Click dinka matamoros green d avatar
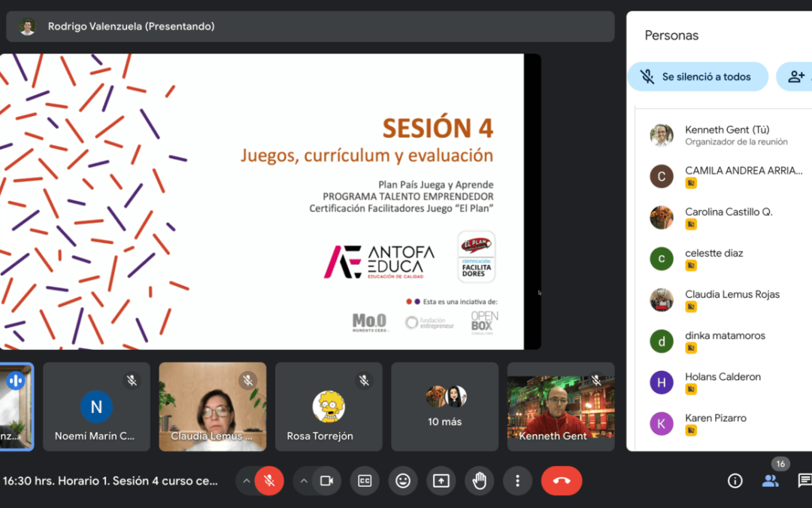This screenshot has height=508, width=812. [x=662, y=341]
